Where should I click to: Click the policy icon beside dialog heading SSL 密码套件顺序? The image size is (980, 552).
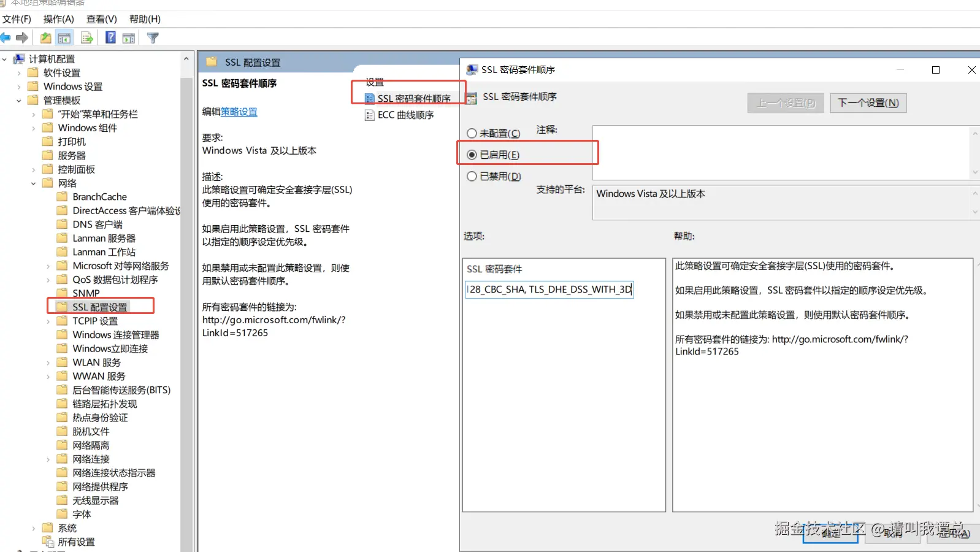472,98
